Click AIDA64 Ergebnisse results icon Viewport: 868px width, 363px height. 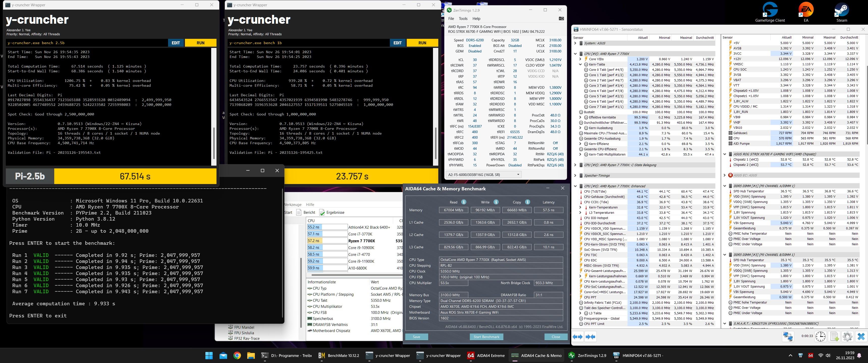tap(322, 213)
